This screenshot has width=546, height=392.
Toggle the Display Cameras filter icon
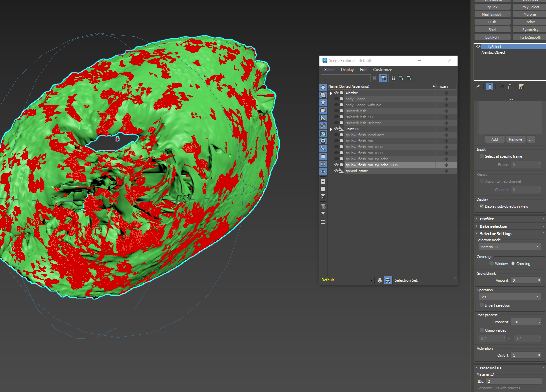323,110
